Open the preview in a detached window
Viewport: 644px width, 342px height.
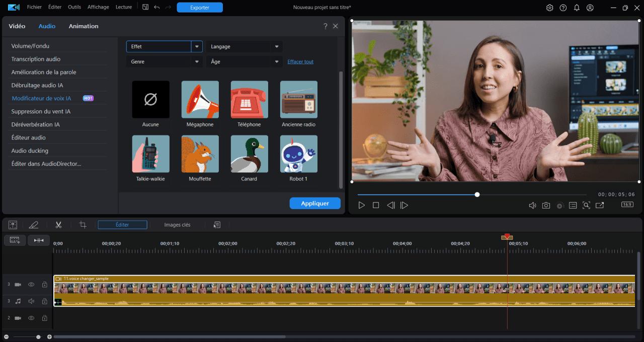coord(600,205)
